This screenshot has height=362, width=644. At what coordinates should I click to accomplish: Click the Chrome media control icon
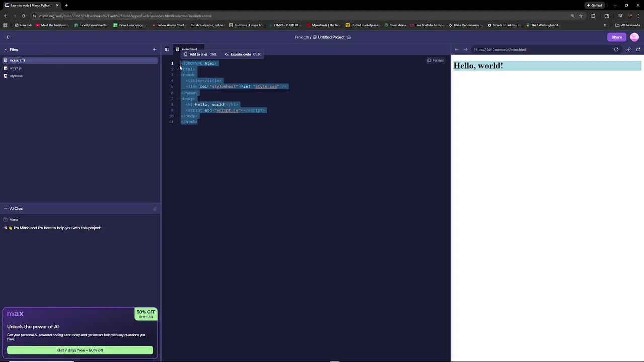tap(620, 16)
